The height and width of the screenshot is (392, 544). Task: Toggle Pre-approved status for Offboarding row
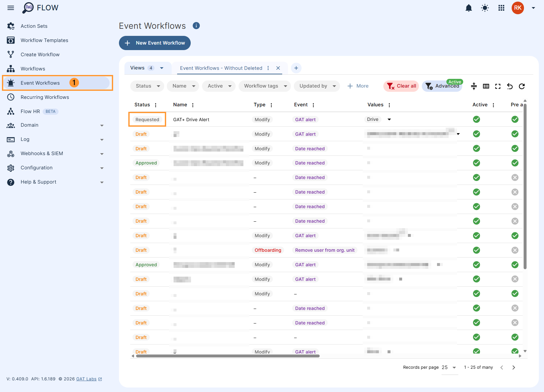coord(515,250)
